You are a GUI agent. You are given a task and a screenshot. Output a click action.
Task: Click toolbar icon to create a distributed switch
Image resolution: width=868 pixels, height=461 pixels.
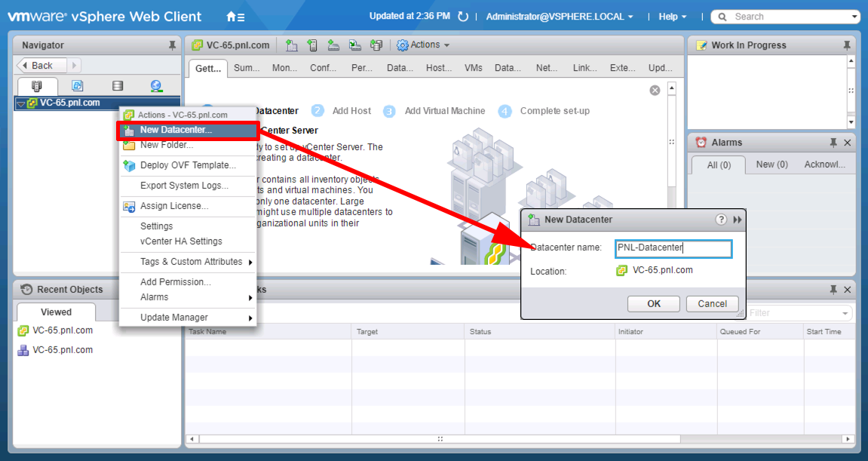pos(333,45)
